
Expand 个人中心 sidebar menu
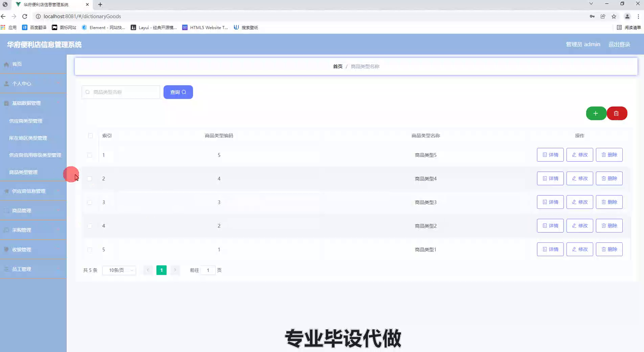click(x=33, y=84)
